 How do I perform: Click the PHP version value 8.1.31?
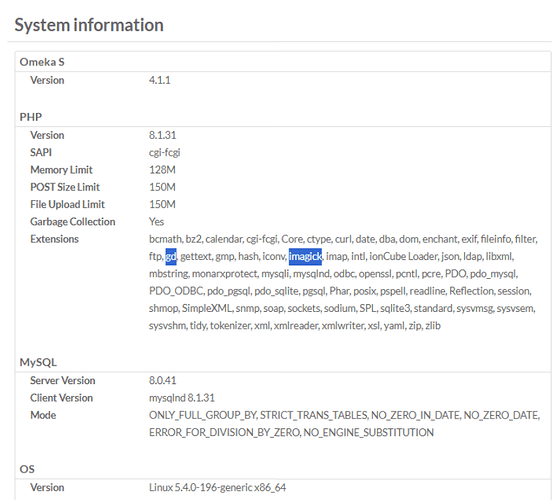[163, 135]
